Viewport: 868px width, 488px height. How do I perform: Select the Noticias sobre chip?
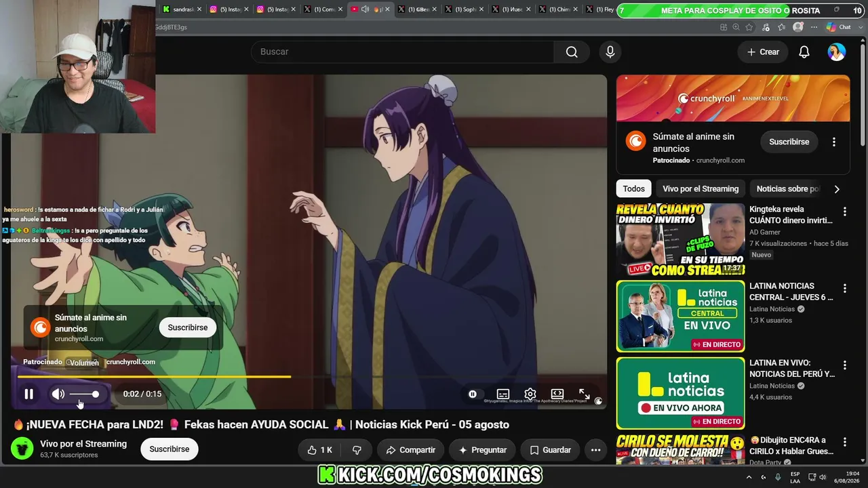(x=787, y=189)
